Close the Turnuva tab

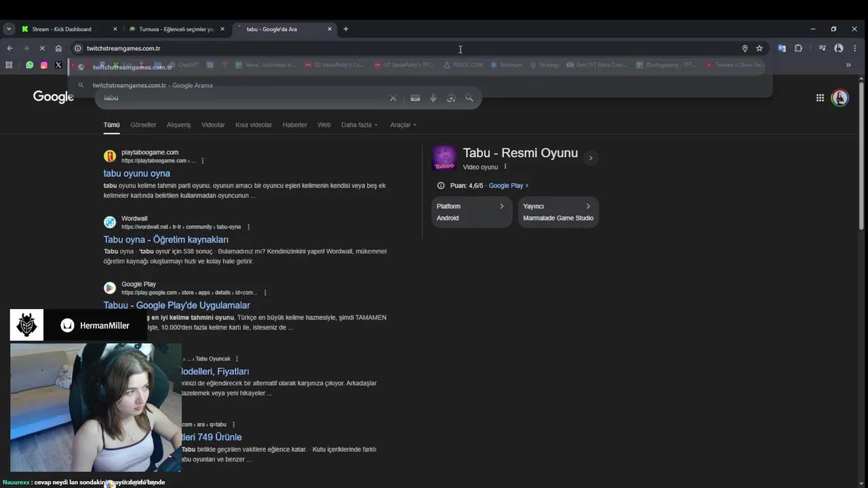click(x=222, y=29)
